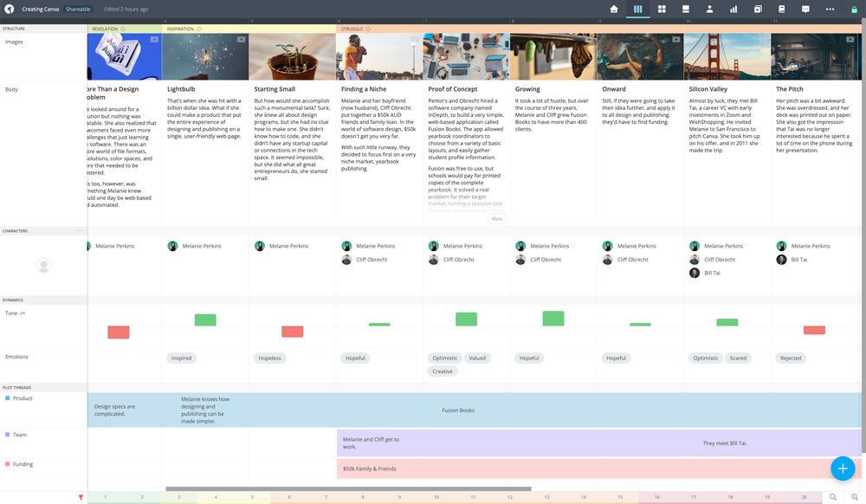Click the red Funding thread color square
The height and width of the screenshot is (504, 866).
click(7, 463)
